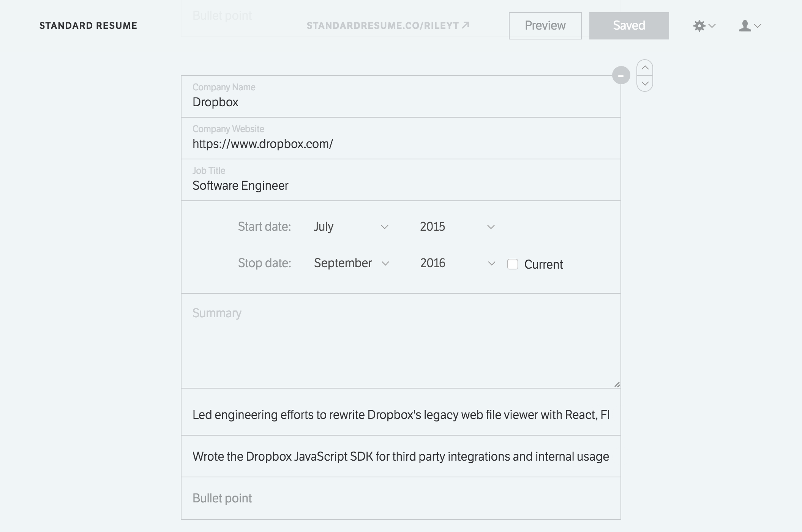
Task: Move the Dropbox entry up with arrow
Action: 645,68
